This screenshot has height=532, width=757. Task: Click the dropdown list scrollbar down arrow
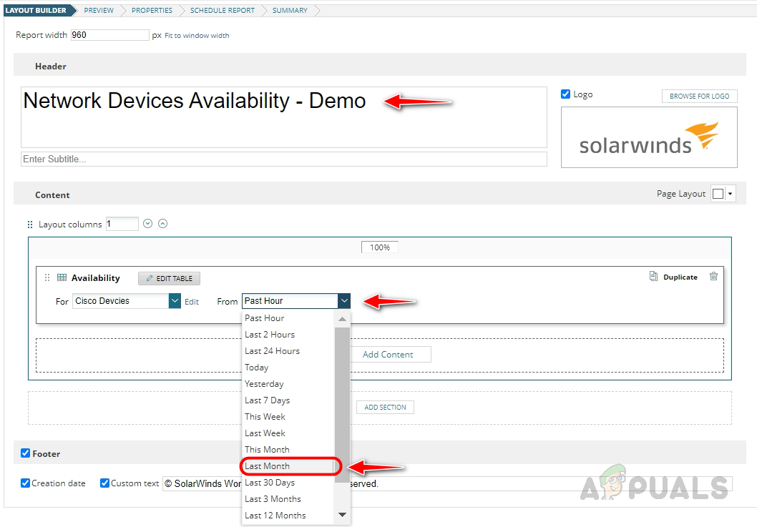(x=342, y=515)
